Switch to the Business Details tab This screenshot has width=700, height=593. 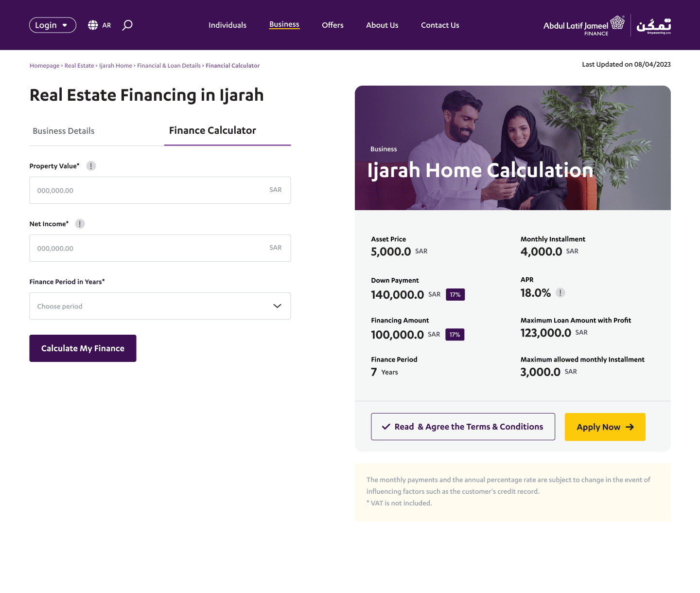coord(64,131)
